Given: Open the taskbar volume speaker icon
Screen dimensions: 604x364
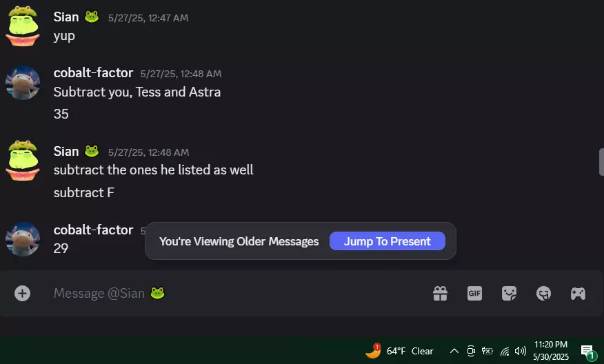Looking at the screenshot, I should [x=521, y=351].
